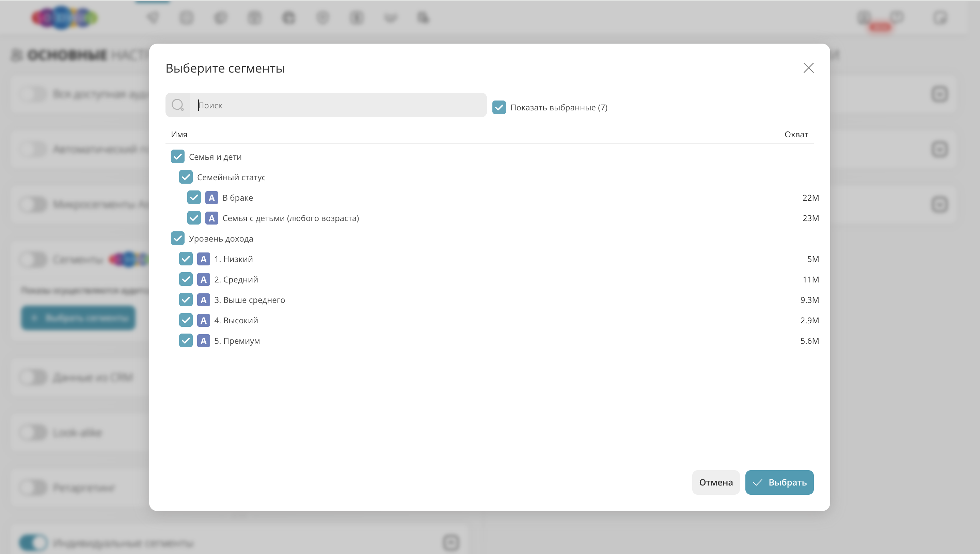Uncheck the 4. Высокий income segment
The height and width of the screenshot is (554, 980).
click(x=186, y=320)
